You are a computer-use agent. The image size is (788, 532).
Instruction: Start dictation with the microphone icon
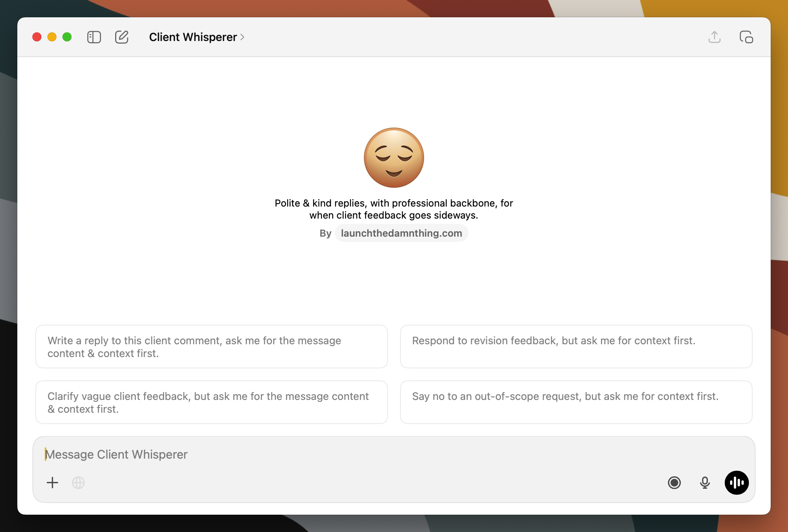tap(705, 483)
